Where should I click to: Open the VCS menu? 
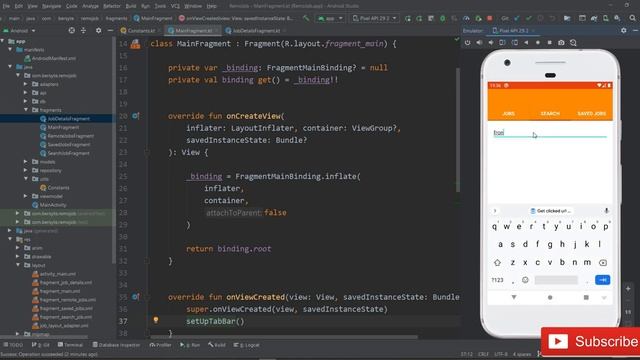pyautogui.click(x=175, y=6)
